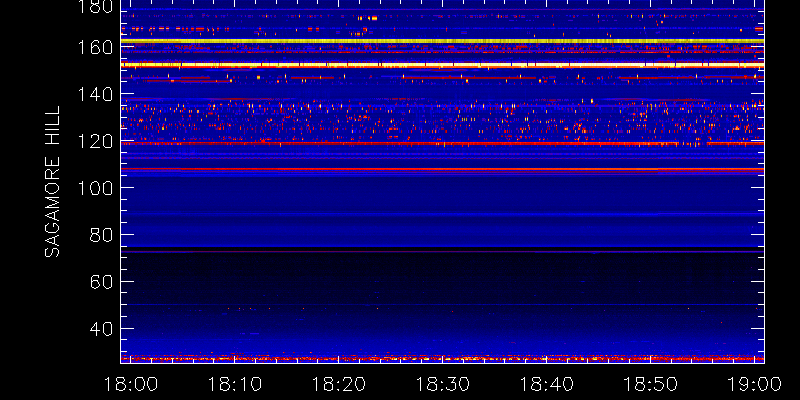Click the 140 frequency axis label

tap(94, 95)
